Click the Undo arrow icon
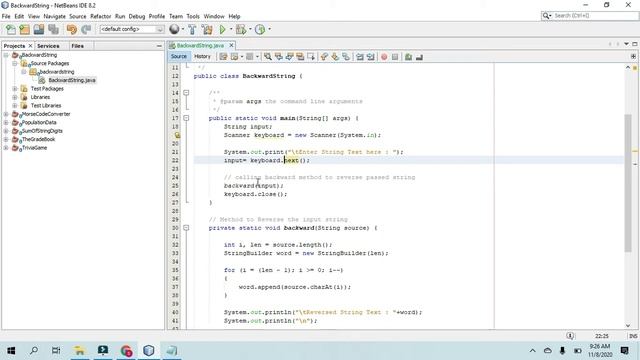 coord(72,29)
